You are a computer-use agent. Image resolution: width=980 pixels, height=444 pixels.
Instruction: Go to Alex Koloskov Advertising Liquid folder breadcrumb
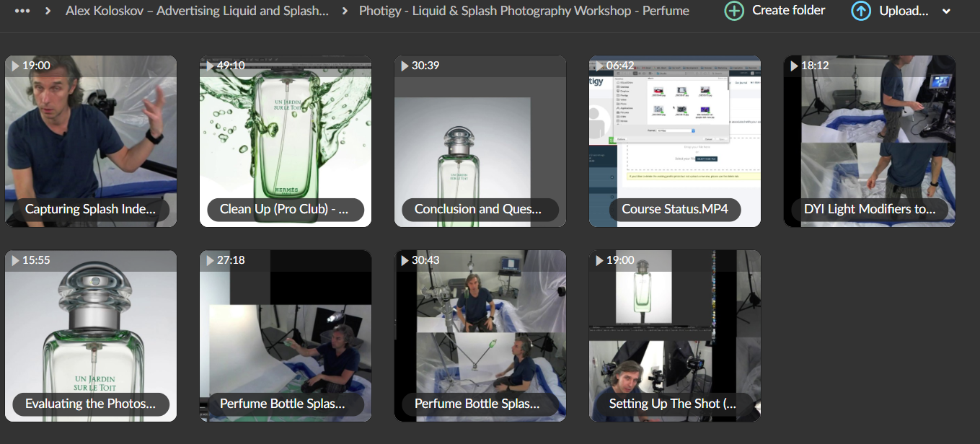[197, 11]
